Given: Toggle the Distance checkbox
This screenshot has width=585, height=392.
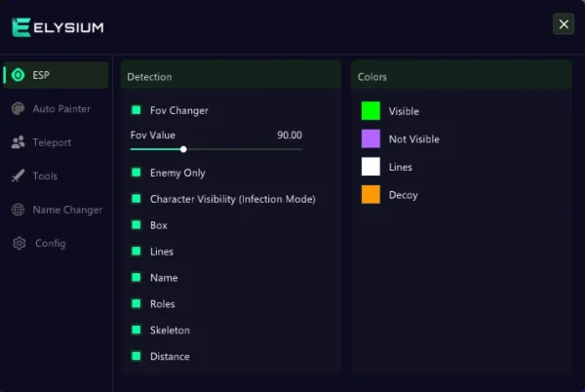Looking at the screenshot, I should (136, 356).
